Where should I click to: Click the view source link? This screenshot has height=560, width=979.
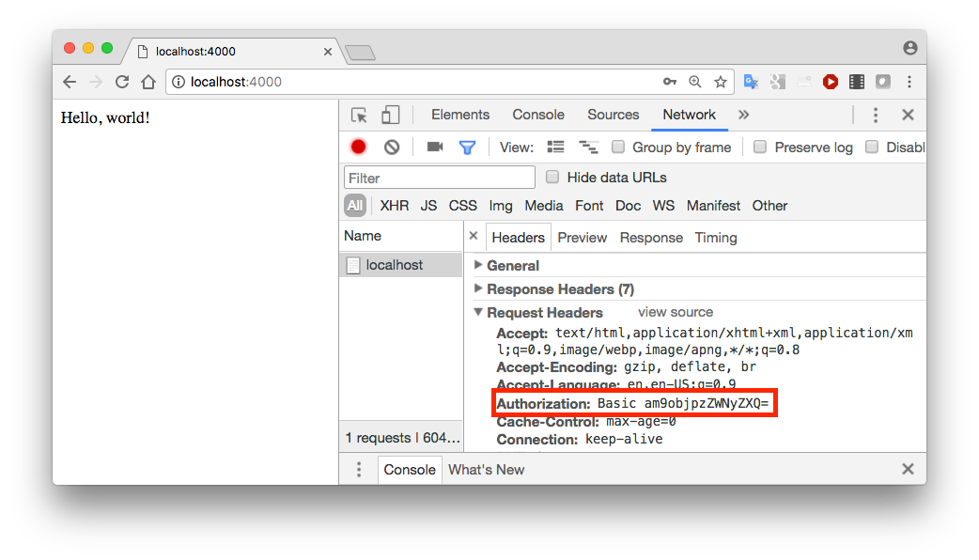pos(676,311)
